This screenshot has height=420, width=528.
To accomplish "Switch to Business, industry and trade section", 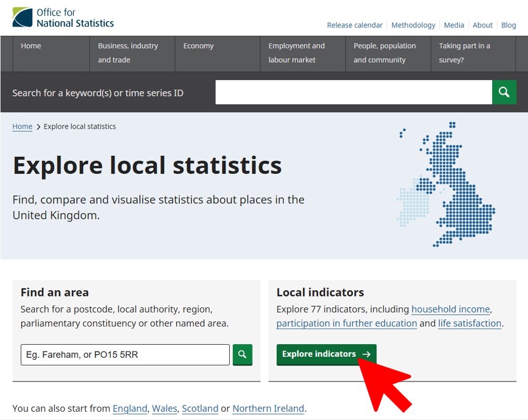I will pos(127,52).
